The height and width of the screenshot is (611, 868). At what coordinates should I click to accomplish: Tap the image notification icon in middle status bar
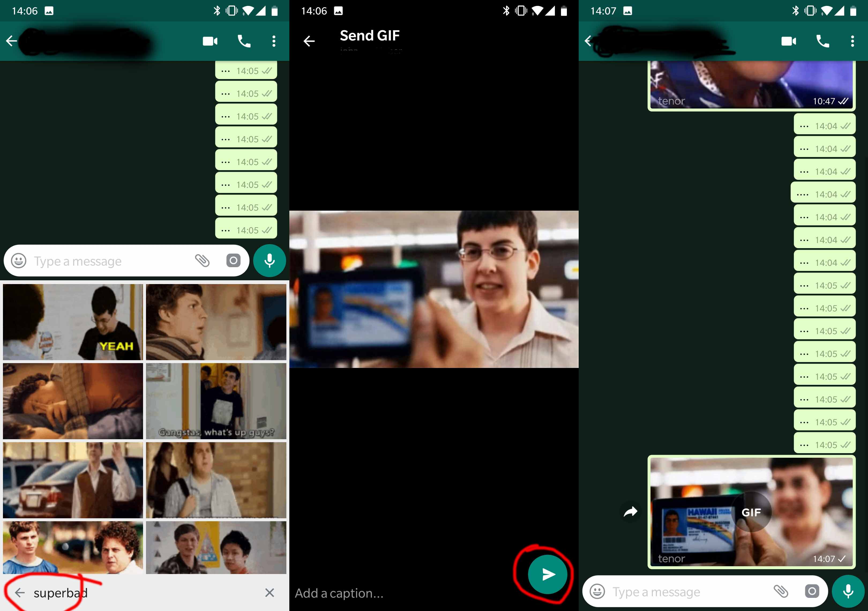[338, 11]
